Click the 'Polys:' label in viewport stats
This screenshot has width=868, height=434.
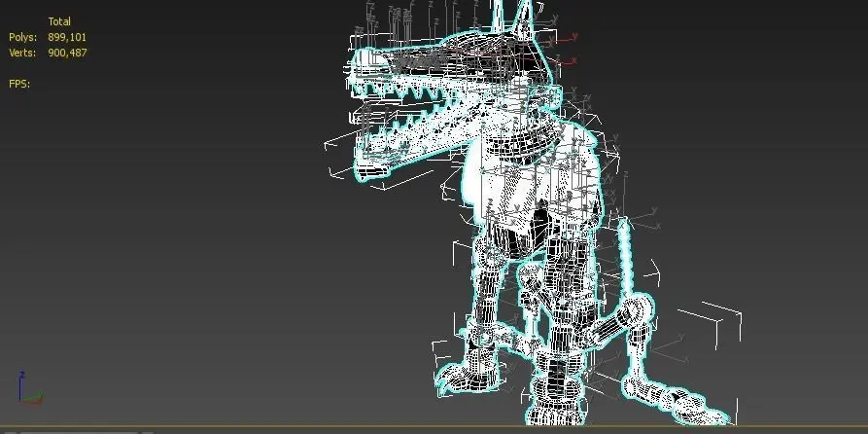pos(22,37)
